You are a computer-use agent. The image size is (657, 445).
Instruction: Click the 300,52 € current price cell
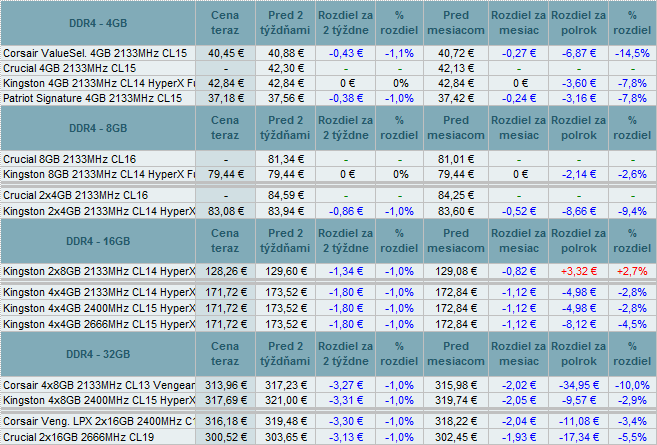tap(226, 437)
